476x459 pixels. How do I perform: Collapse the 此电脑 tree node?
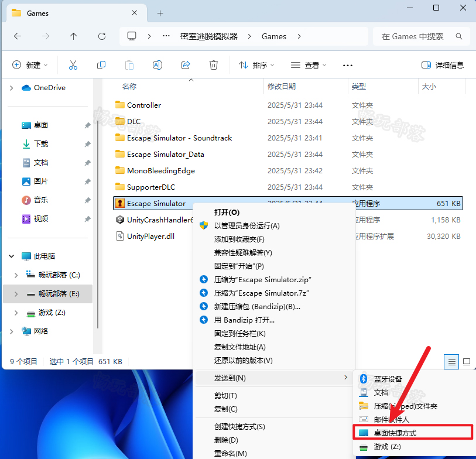tap(12, 256)
